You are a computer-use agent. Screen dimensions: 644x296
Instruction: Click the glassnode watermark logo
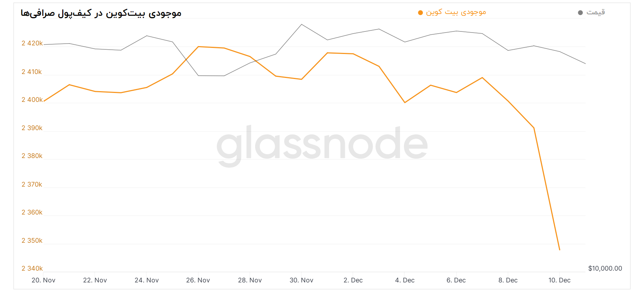click(322, 144)
